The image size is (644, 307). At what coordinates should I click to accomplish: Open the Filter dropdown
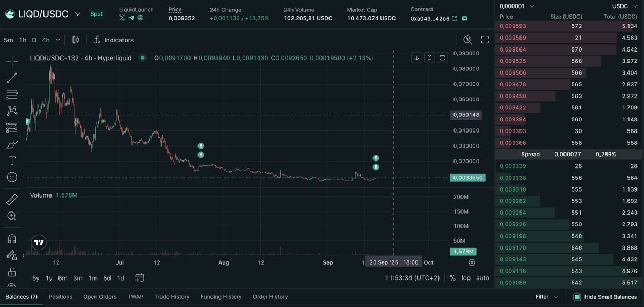tap(547, 297)
